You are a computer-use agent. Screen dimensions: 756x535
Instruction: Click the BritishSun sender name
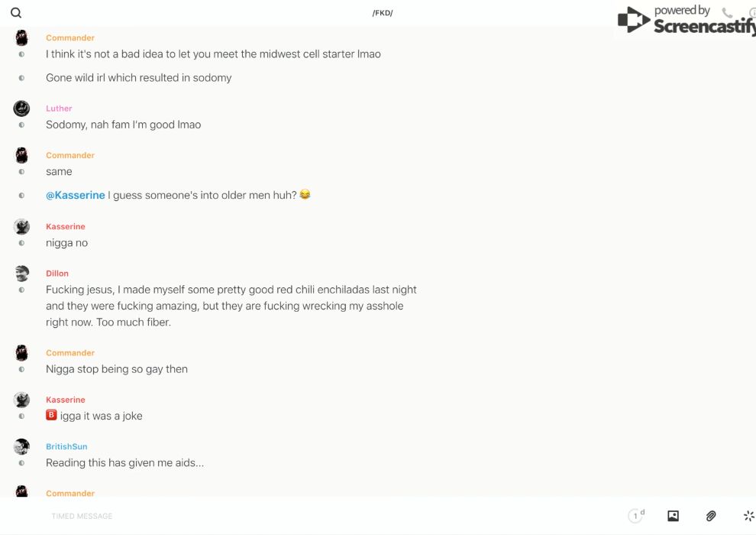[x=66, y=446]
